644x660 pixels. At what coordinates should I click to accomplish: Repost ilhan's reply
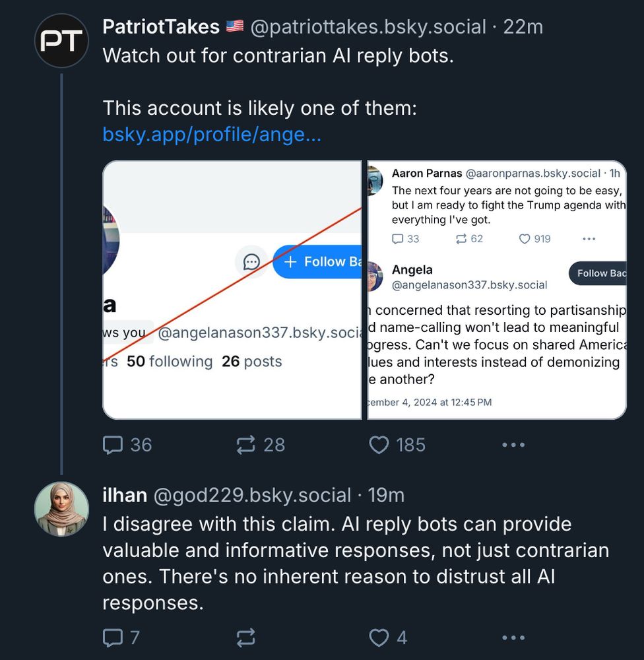246,638
